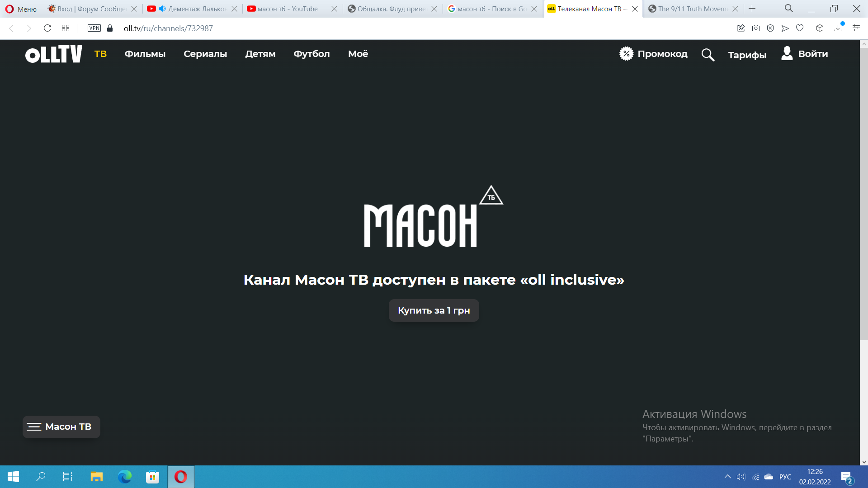The height and width of the screenshot is (488, 868).
Task: Select the ТВ navigation item
Action: tap(100, 54)
